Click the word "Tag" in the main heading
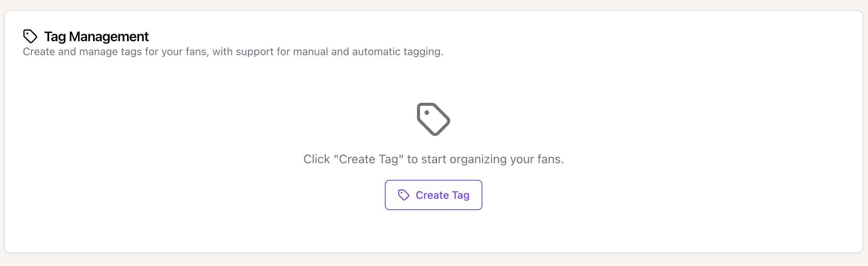Screen dimensions: 868x266 point(55,37)
